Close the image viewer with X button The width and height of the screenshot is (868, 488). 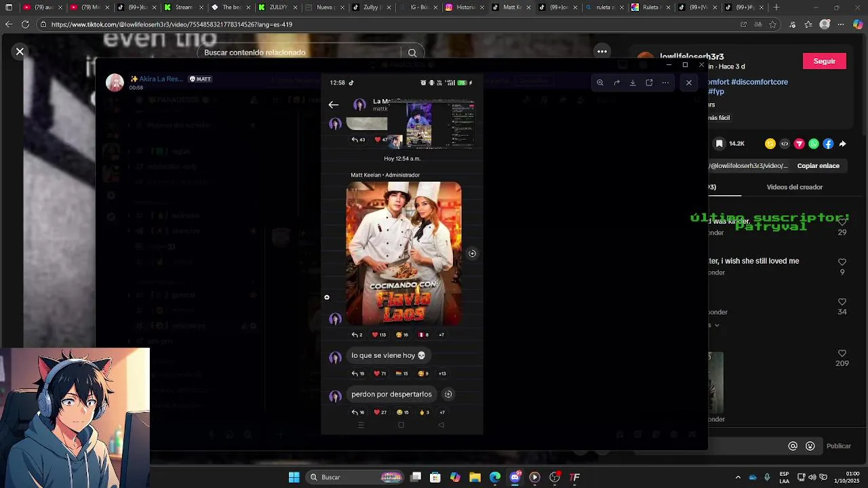tap(688, 83)
